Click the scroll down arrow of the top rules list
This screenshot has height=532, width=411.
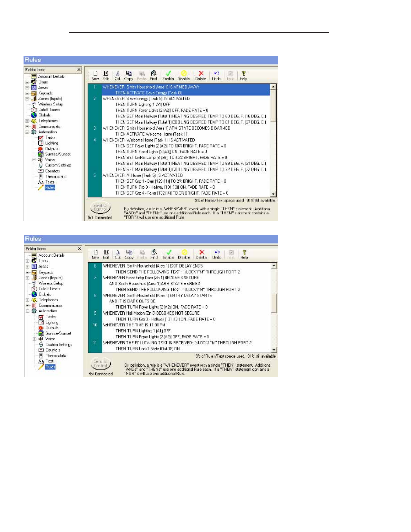coord(273,194)
